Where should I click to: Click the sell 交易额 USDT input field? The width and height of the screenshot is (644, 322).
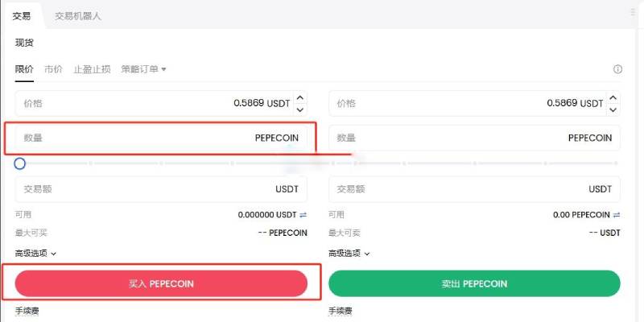(x=474, y=189)
